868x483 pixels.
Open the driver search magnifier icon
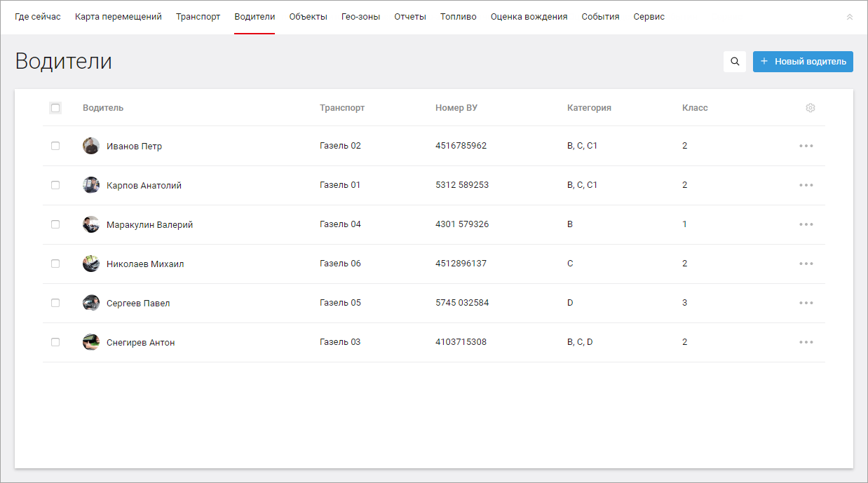(735, 62)
